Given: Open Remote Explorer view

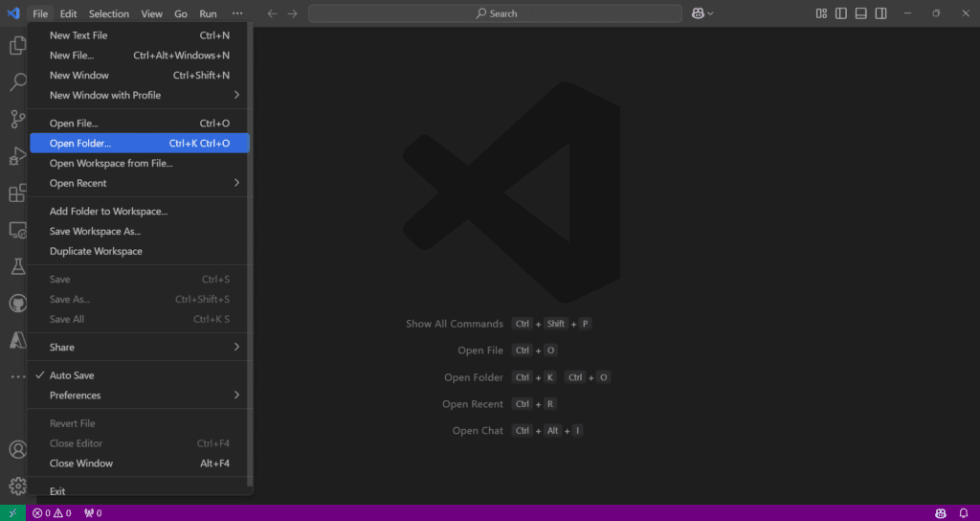Looking at the screenshot, I should 17,230.
